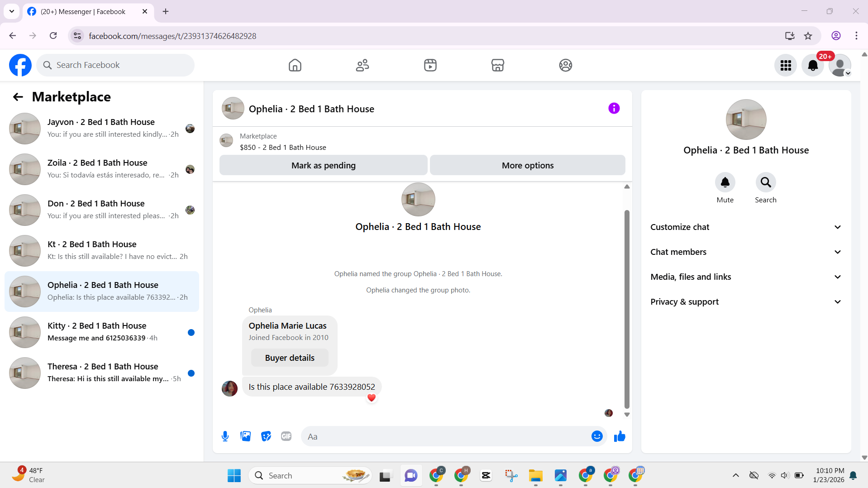The image size is (868, 488).
Task: Click Ophelia sender avatar beside message
Action: point(229,388)
